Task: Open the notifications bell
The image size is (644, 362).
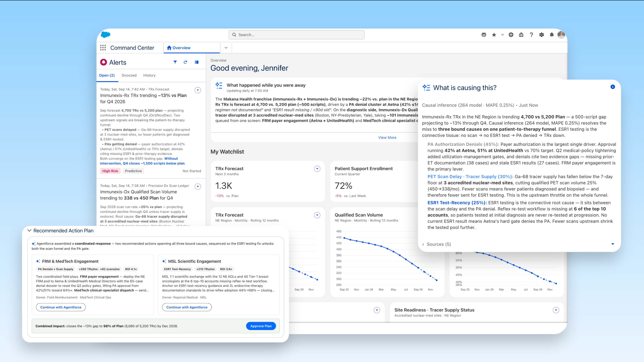Action: 552,35
